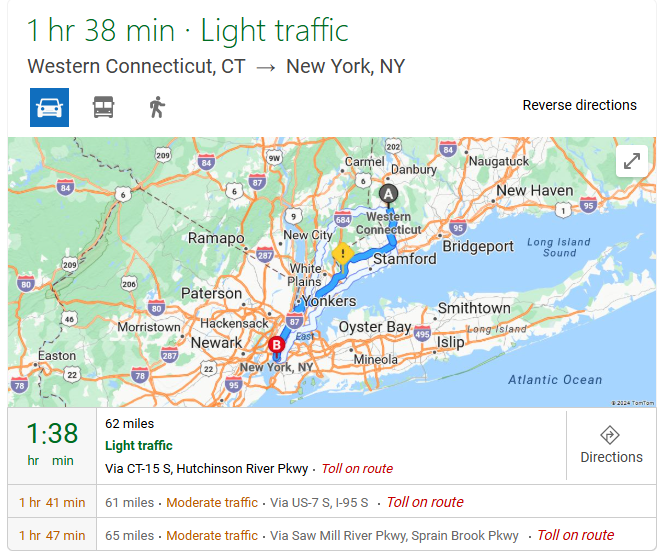Screen dimensions: 669x555
Task: Select the 1 hr 41 min route
Action: point(332,502)
